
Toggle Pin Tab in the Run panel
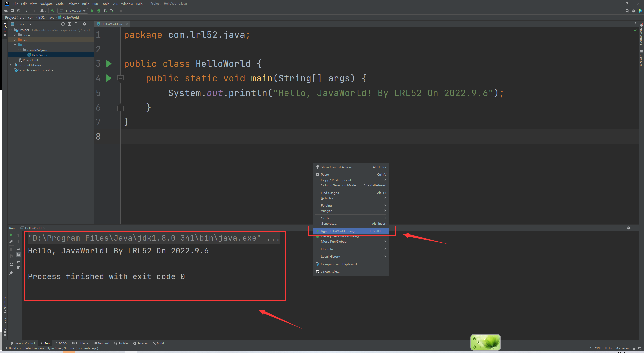[11, 273]
